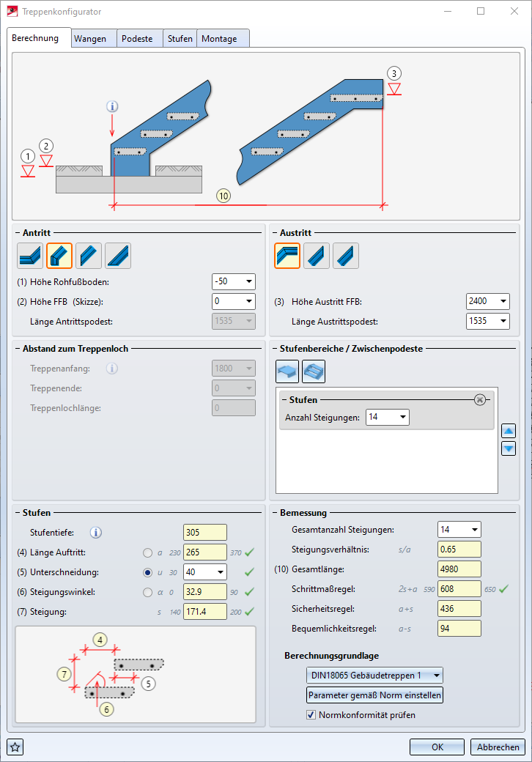This screenshot has width=532, height=762.
Task: Toggle the Normkonformität prüfen checkbox
Action: pyautogui.click(x=311, y=715)
